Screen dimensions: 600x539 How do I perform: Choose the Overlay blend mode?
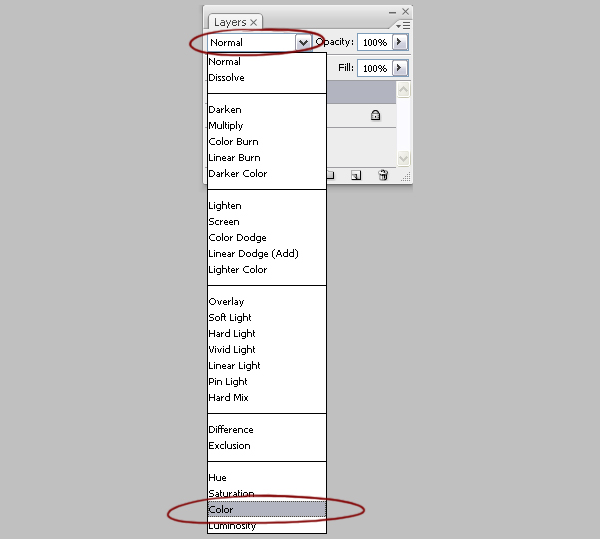click(267, 302)
